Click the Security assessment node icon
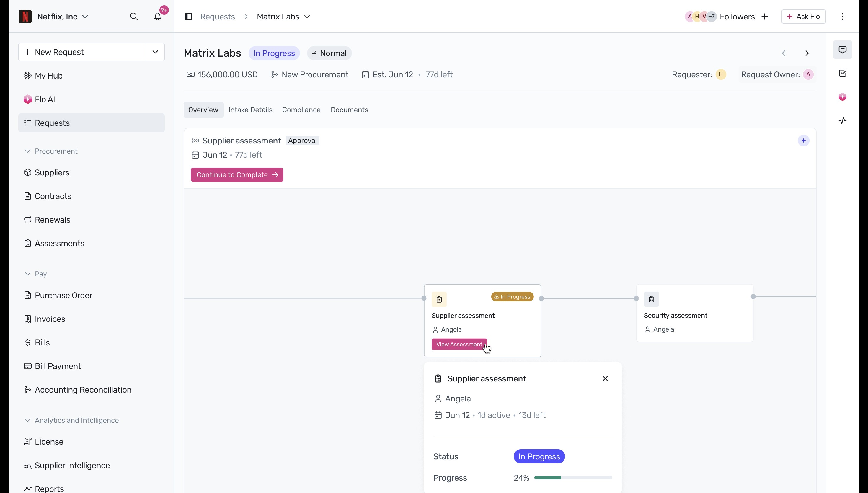The height and width of the screenshot is (493, 868). (651, 299)
